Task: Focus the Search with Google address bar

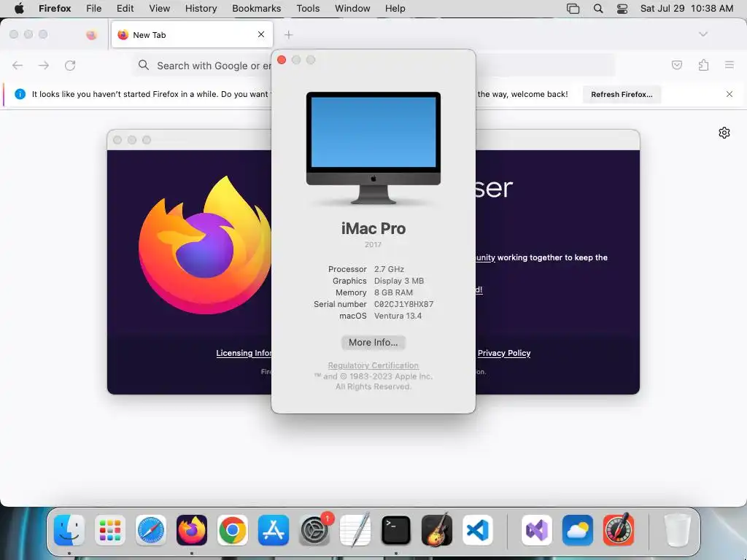Action: coord(203,65)
